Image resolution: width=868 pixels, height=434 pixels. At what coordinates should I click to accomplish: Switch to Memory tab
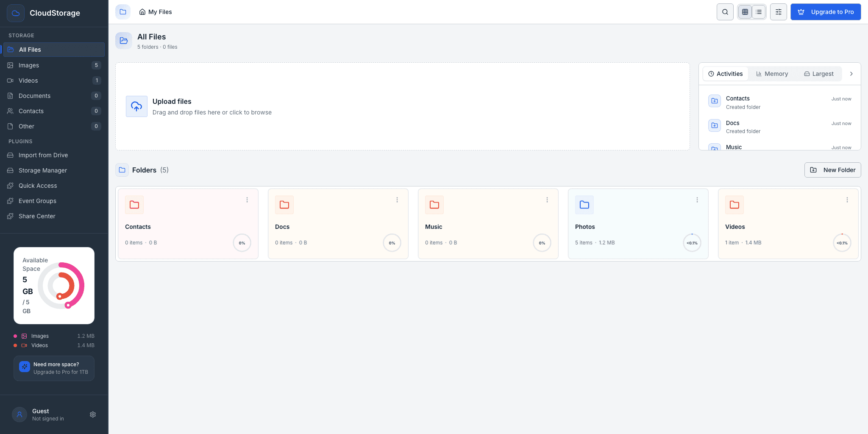point(772,74)
